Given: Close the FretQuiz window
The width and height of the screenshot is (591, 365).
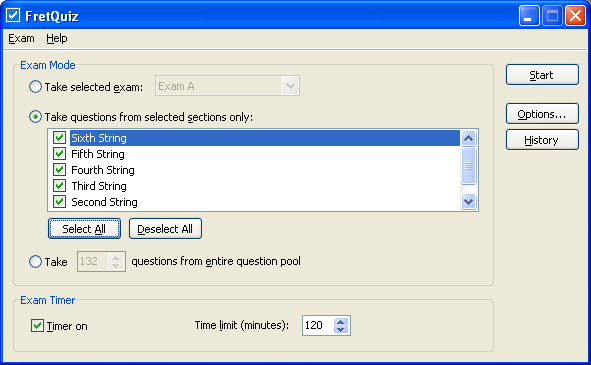Looking at the screenshot, I should (575, 16).
